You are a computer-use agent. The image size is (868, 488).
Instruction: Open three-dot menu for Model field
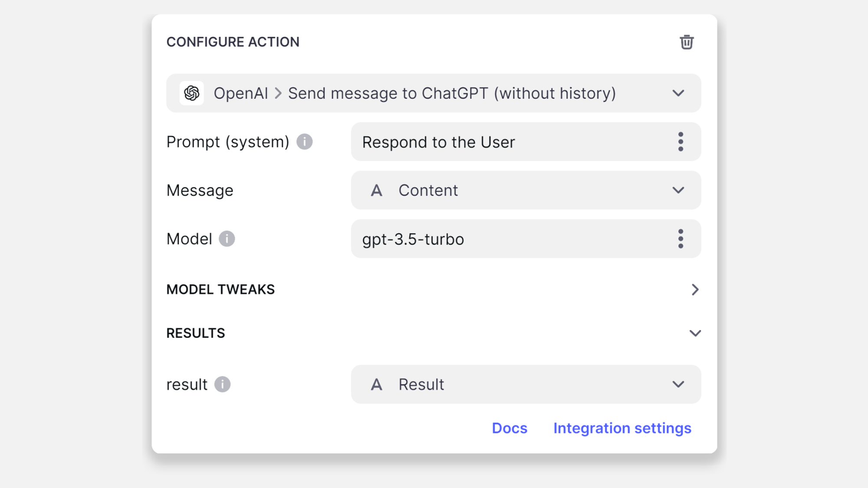pyautogui.click(x=681, y=239)
